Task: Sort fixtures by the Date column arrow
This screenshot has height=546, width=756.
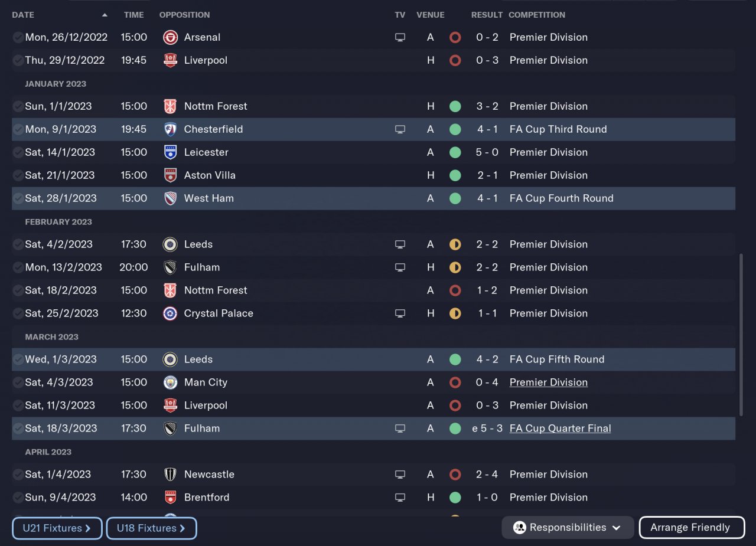Action: (105, 15)
